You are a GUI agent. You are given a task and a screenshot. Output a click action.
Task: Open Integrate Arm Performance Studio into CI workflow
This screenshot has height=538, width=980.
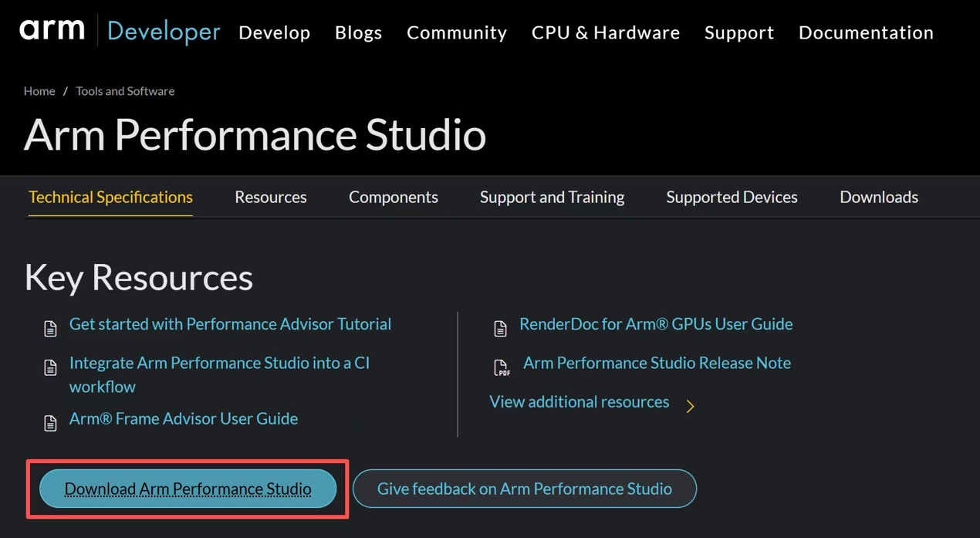coord(219,374)
